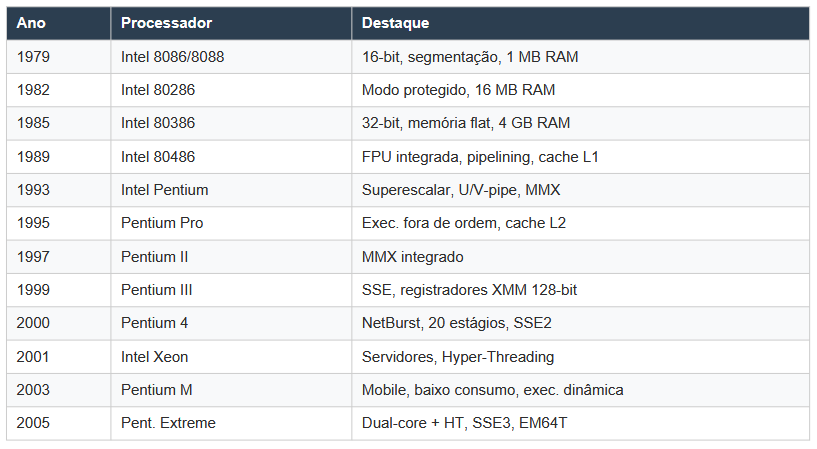The image size is (817, 449).
Task: Click the Intel 8086/8088 cell
Action: point(231,57)
